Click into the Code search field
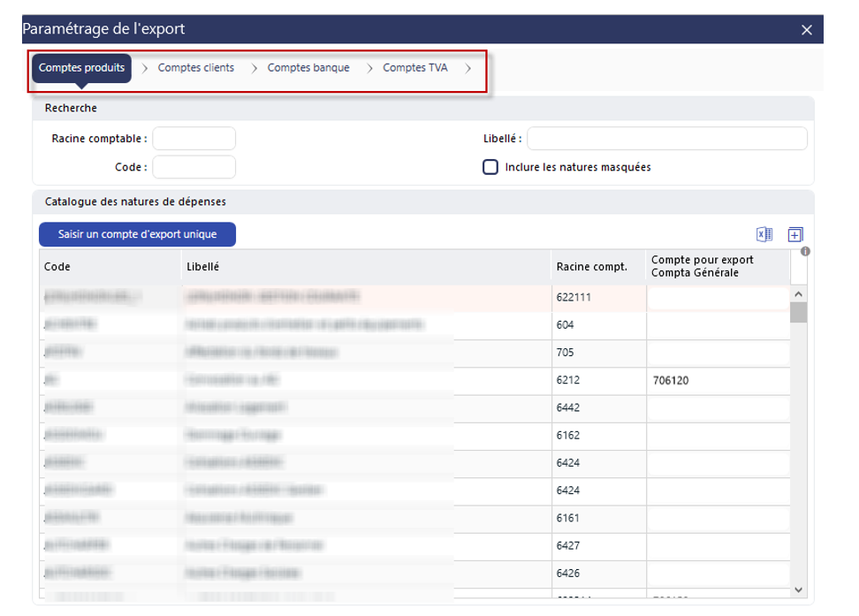This screenshot has height=616, width=859. pyautogui.click(x=194, y=167)
